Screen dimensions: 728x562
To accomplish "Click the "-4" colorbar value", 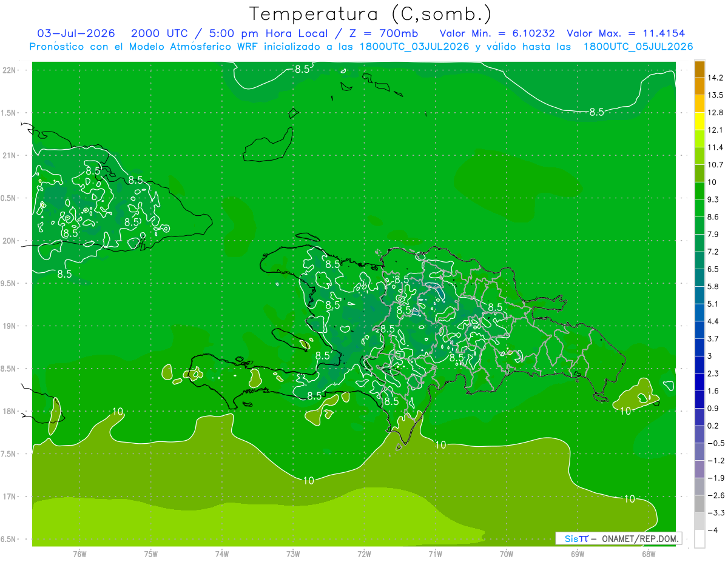I will tap(713, 530).
